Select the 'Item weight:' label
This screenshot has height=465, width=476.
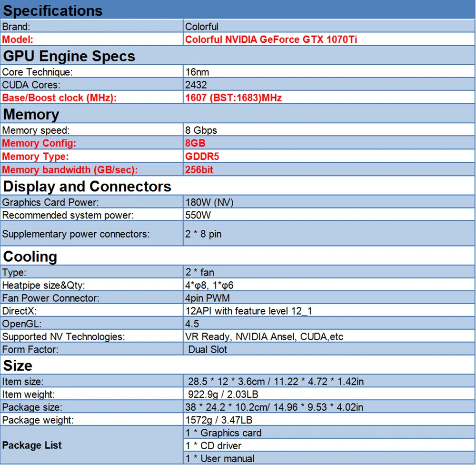click(x=29, y=395)
